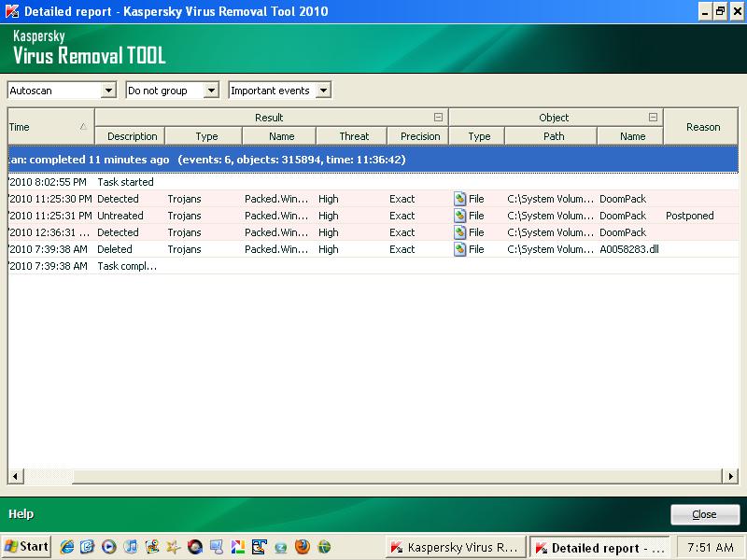The width and height of the screenshot is (747, 560).
Task: Click 'High' threat in the 11:25:30 PM row
Action: coord(329,199)
